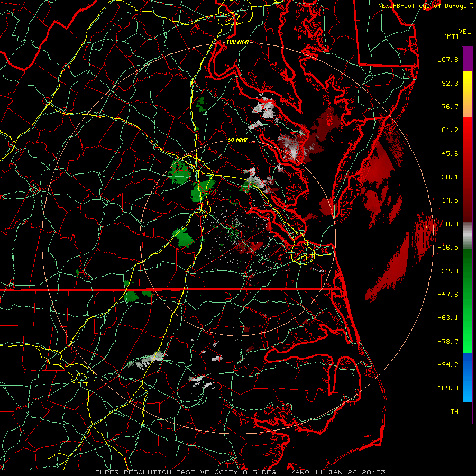This screenshot has height=476, width=476.
Task: Click the 92.3 velocity legend value
Action: tap(450, 83)
